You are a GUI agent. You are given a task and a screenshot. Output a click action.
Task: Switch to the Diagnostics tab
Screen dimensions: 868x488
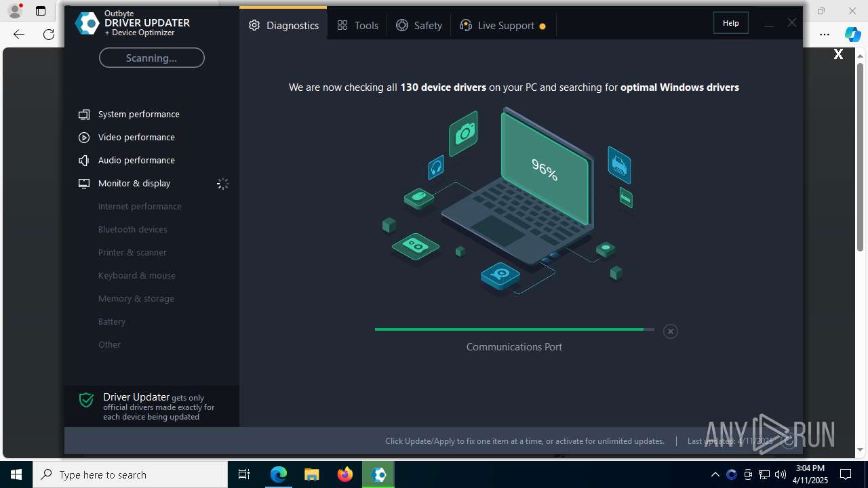pyautogui.click(x=283, y=26)
